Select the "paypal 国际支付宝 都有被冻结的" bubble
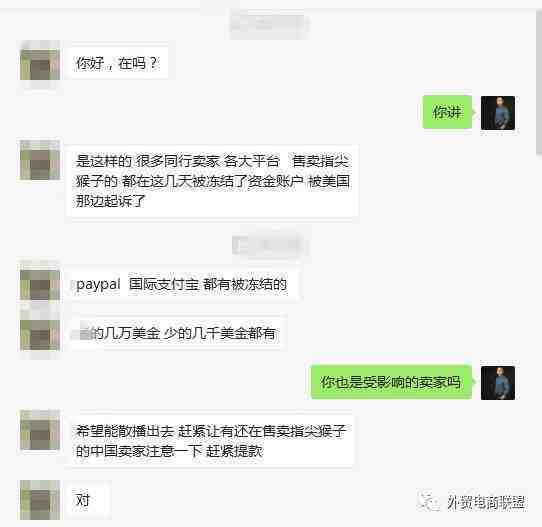The width and height of the screenshot is (542, 527). click(x=183, y=284)
